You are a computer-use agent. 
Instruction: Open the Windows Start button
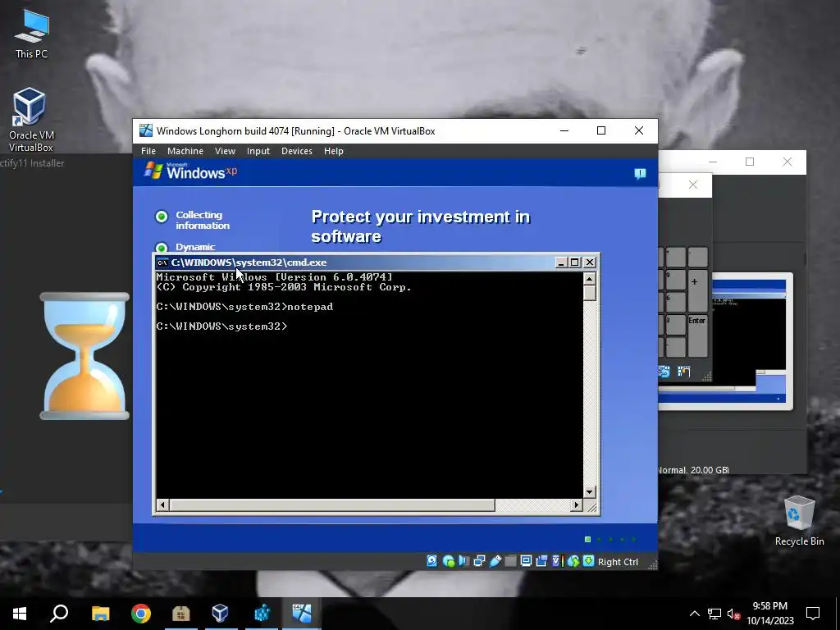click(x=20, y=614)
